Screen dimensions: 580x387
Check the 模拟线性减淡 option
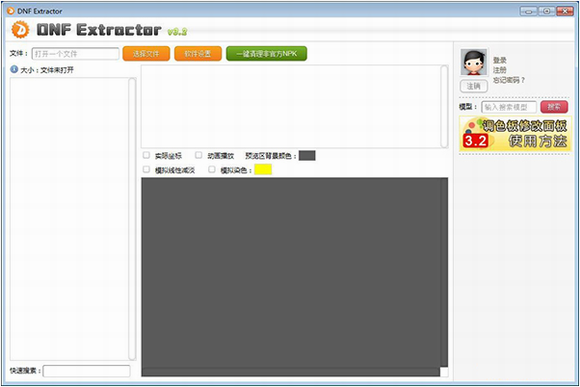[146, 169]
